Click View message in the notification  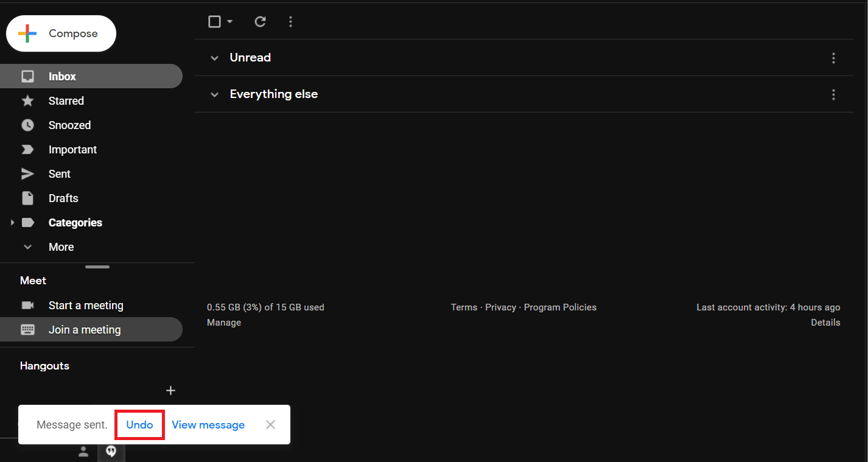pos(208,425)
